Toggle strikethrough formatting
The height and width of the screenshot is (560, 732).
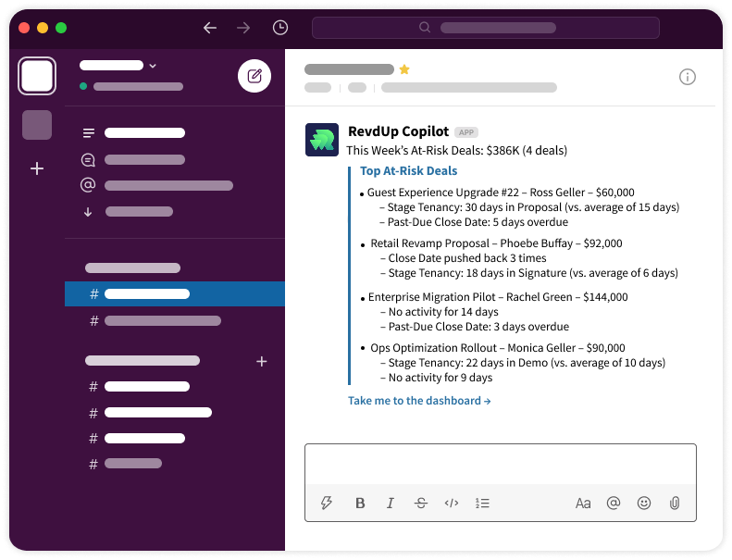coord(421,503)
